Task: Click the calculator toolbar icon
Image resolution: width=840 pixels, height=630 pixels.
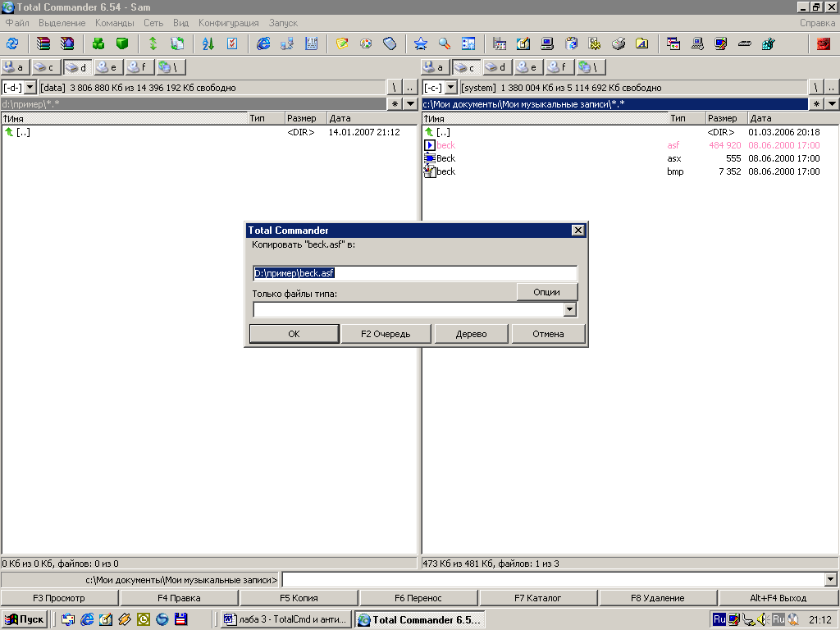Action: pyautogui.click(x=390, y=44)
